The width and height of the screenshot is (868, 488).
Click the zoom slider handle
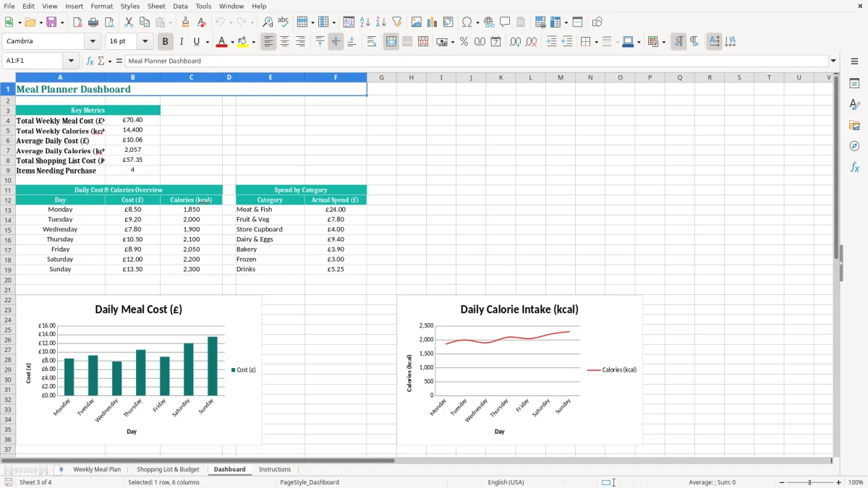coord(810,482)
